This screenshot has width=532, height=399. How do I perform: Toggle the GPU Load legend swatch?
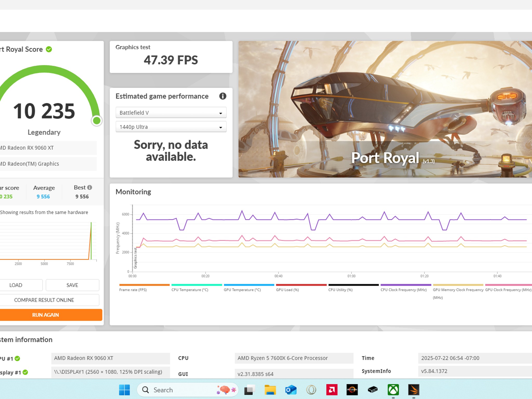[301, 285]
